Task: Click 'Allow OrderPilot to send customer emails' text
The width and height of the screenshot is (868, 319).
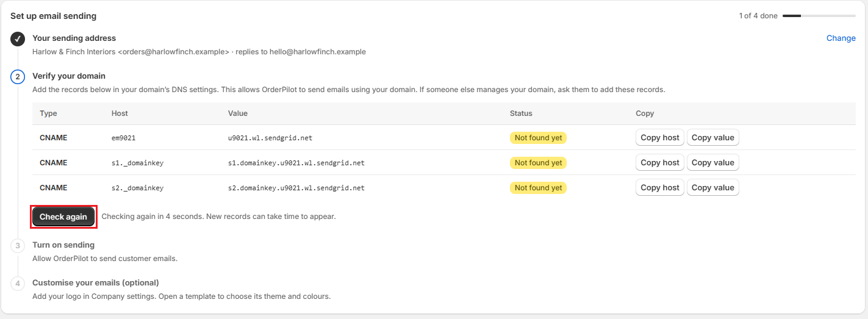Action: point(105,259)
